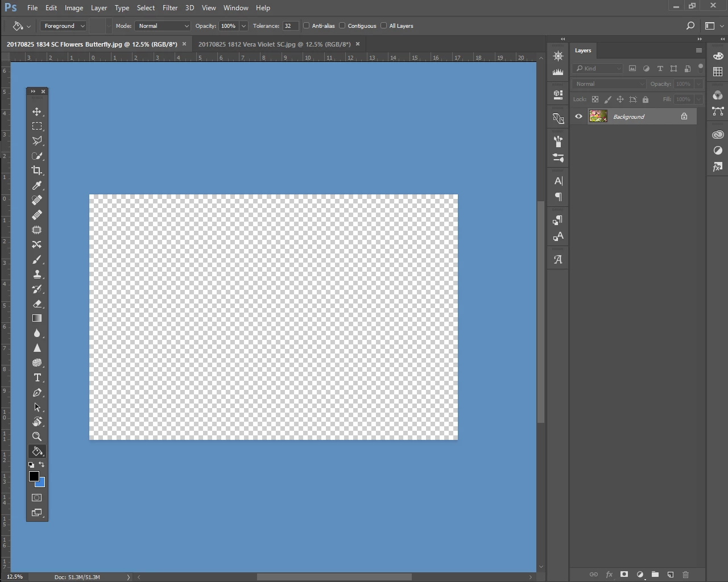
Task: Select the Content-Aware Move tool
Action: pos(37,244)
